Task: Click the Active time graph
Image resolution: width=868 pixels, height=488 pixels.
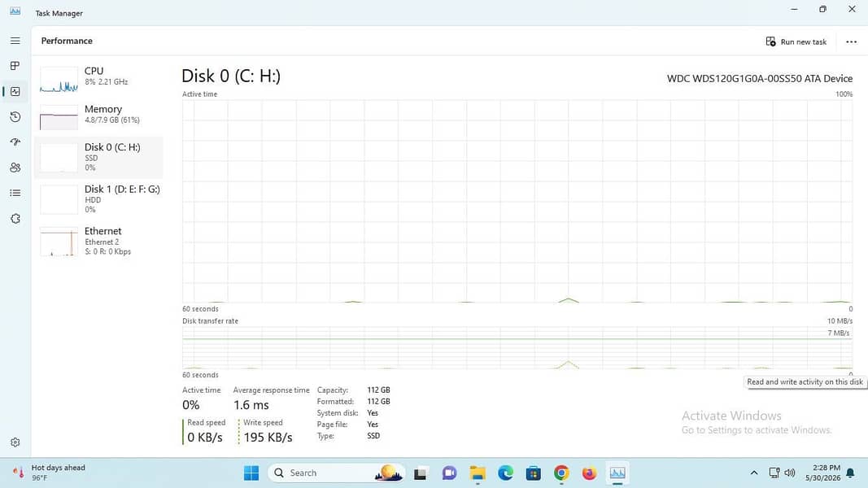Action: pyautogui.click(x=517, y=202)
